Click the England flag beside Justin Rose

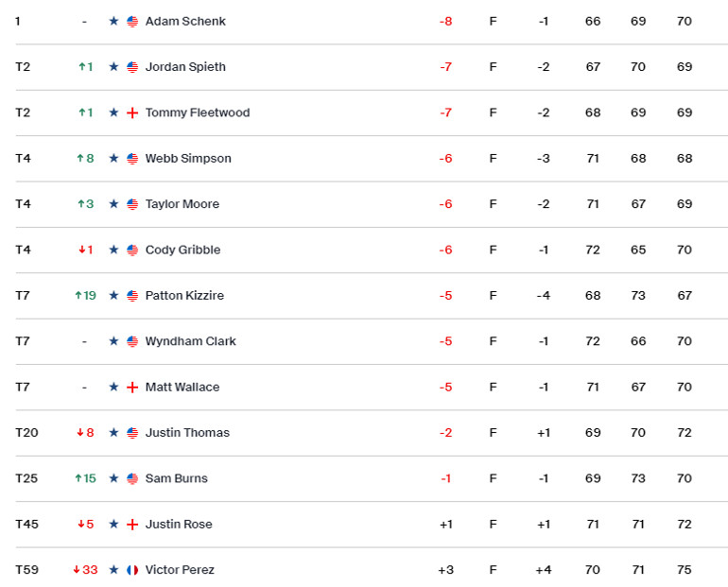[132, 525]
